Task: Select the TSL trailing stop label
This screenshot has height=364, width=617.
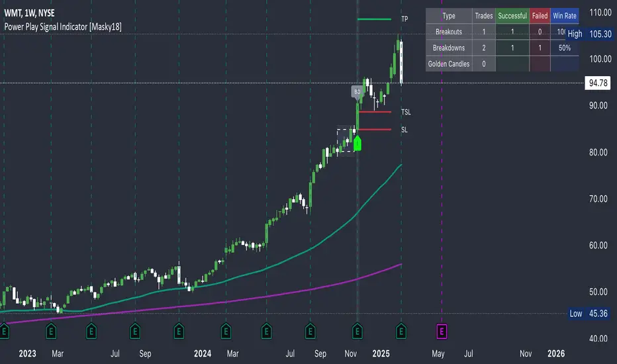Action: pyautogui.click(x=406, y=113)
